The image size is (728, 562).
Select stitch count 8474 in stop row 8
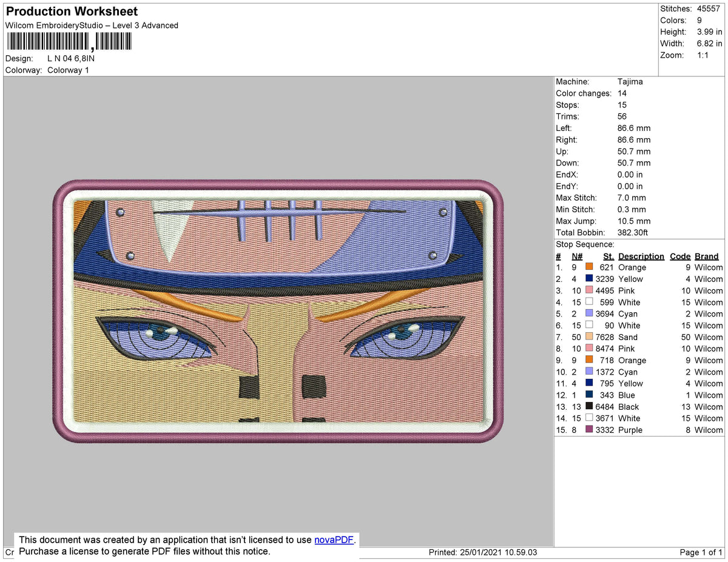tap(605, 349)
